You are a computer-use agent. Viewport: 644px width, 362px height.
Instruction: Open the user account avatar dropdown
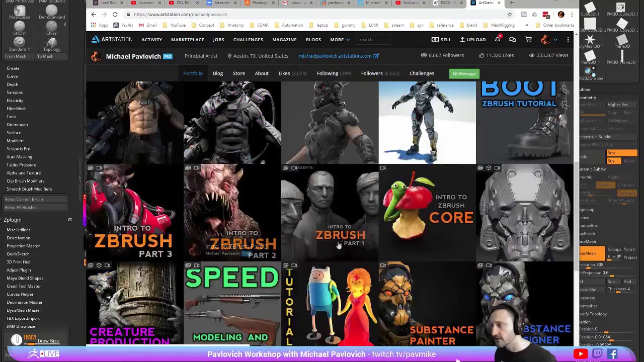(548, 39)
